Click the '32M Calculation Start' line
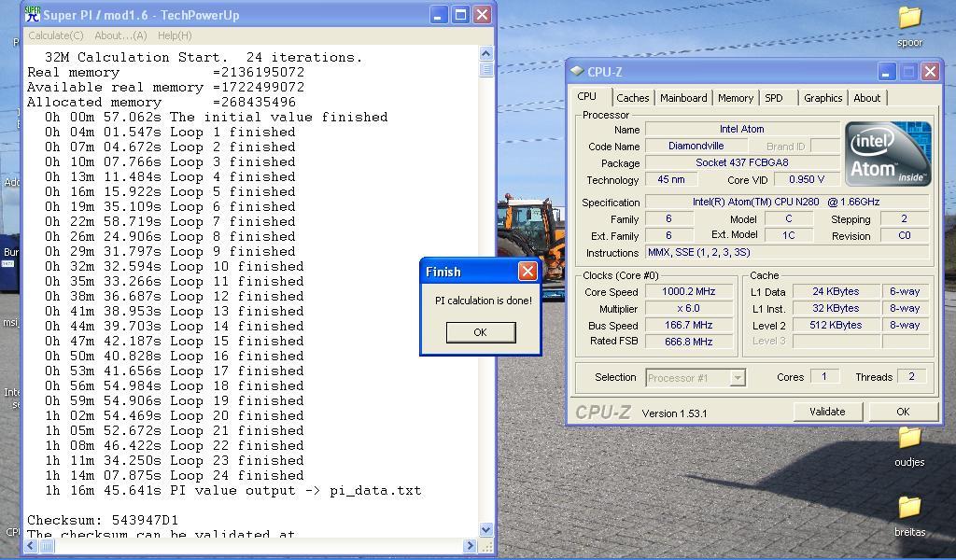Screen dimensions: 956x560 point(203,57)
